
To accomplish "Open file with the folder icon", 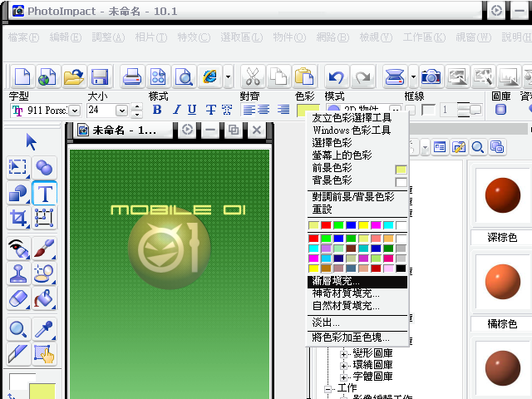I will coord(73,76).
